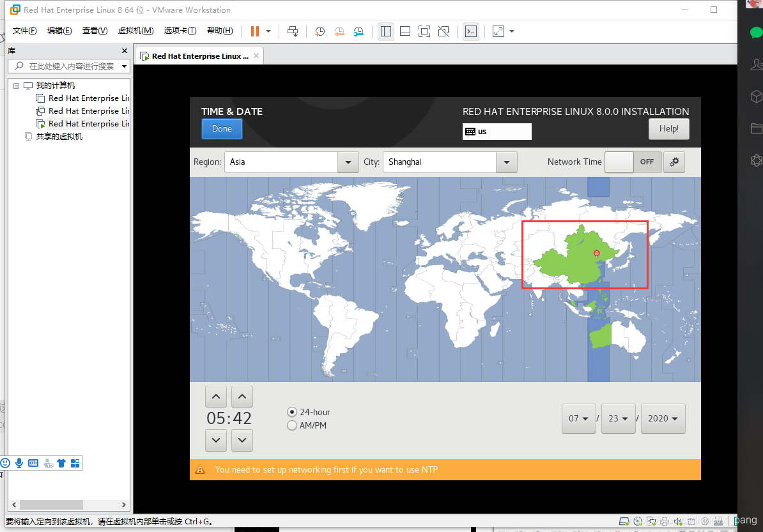The height and width of the screenshot is (532, 763).
Task: Select the first Red Hat Enterprise VM entry
Action: 82,98
